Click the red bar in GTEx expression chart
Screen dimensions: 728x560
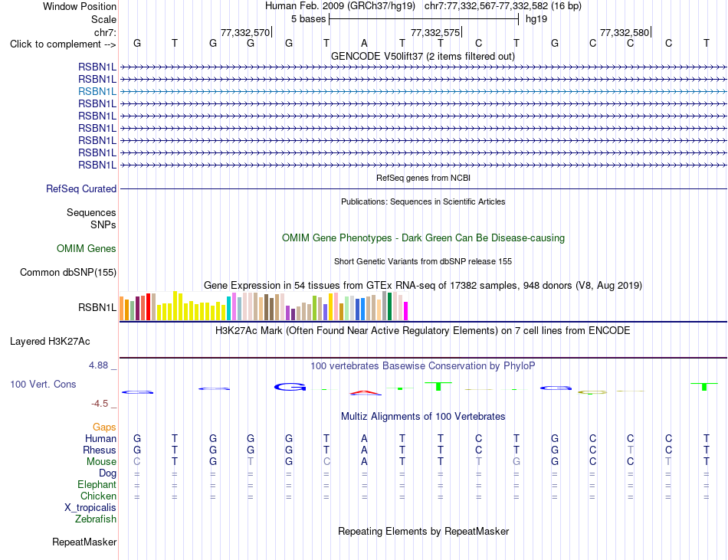148,306
